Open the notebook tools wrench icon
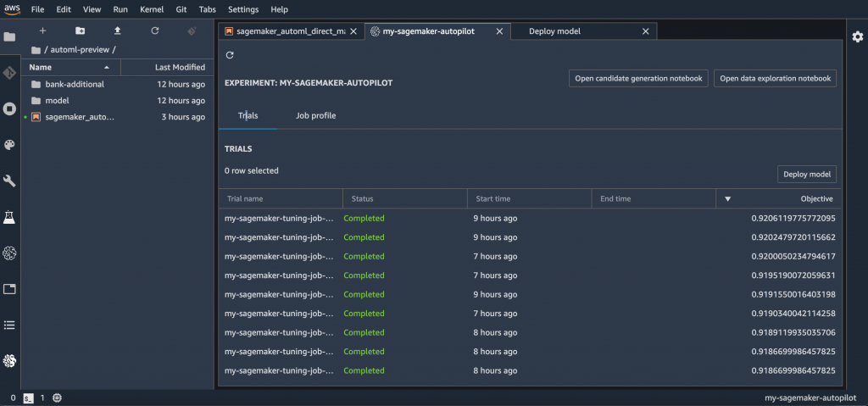 tap(10, 181)
